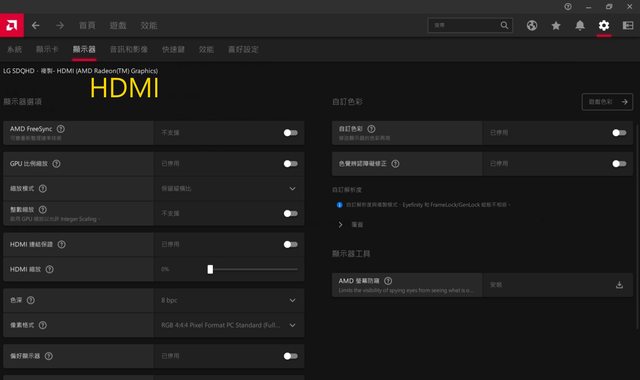Click the HDMI scaling slider handle
This screenshot has width=640, height=380.
pyautogui.click(x=210, y=269)
